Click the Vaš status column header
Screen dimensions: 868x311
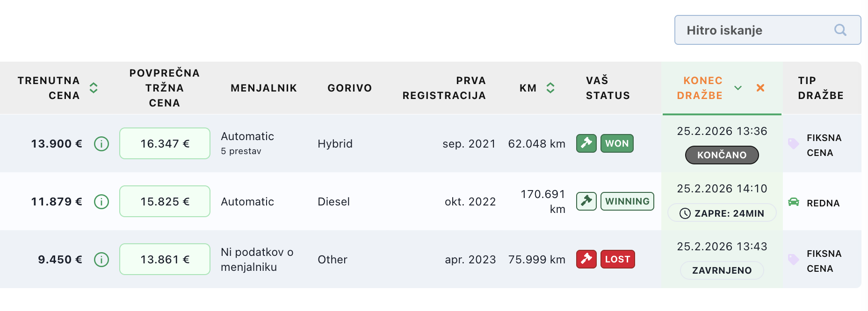coord(608,88)
